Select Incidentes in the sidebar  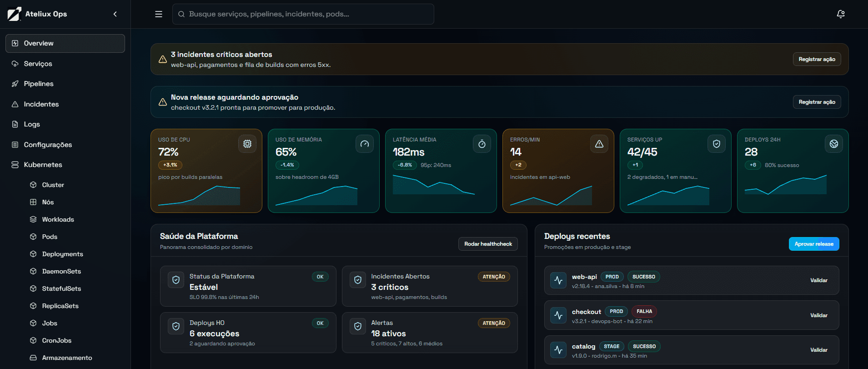(x=65, y=104)
